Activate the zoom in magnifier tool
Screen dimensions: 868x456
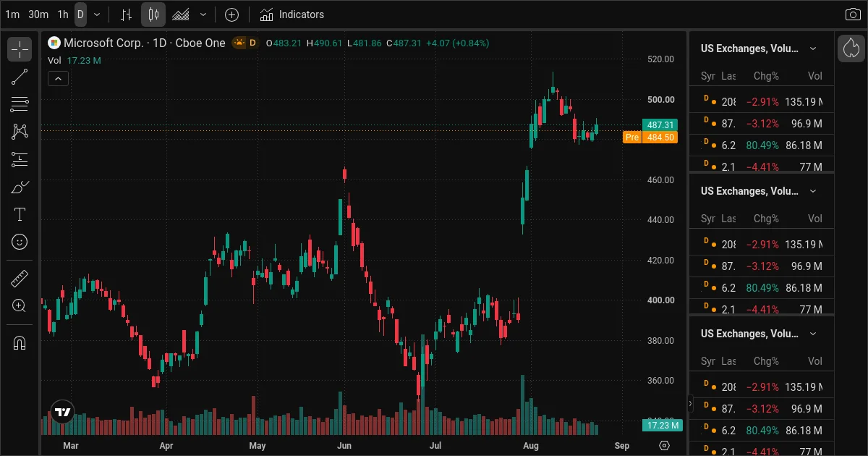pos(20,305)
